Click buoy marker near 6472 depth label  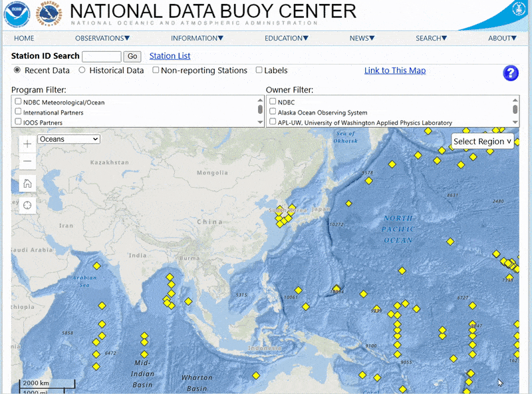coord(96,354)
